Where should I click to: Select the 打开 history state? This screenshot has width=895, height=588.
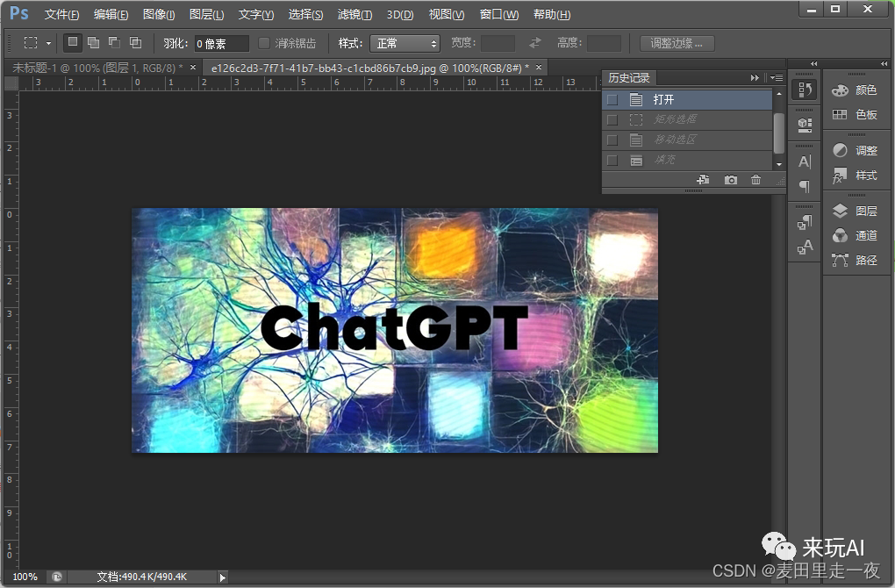687,100
